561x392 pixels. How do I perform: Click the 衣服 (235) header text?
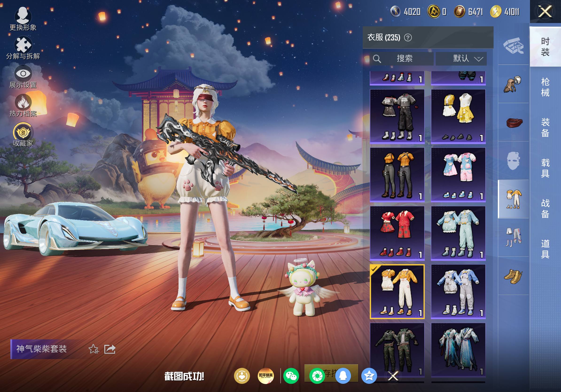[384, 37]
